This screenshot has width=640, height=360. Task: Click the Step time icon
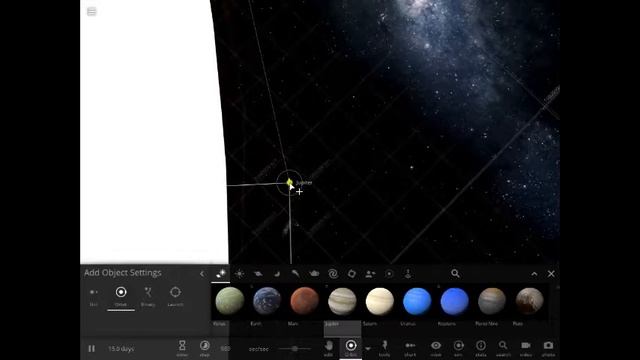[204, 348]
